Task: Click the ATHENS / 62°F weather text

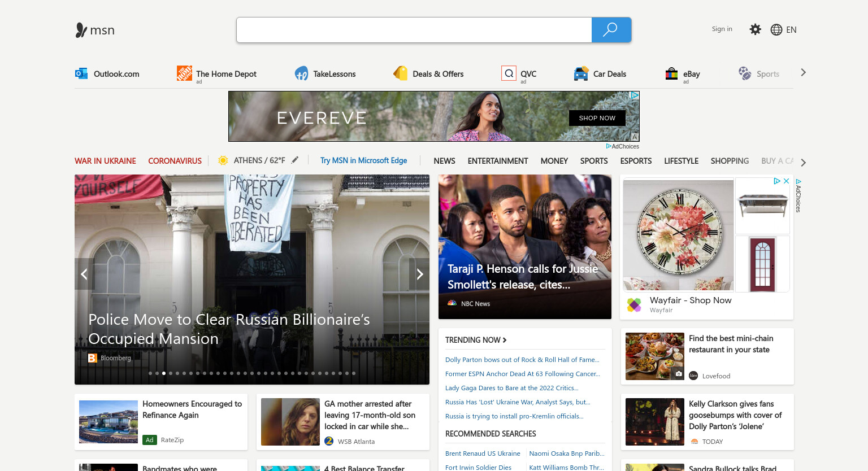Action: tap(259, 160)
